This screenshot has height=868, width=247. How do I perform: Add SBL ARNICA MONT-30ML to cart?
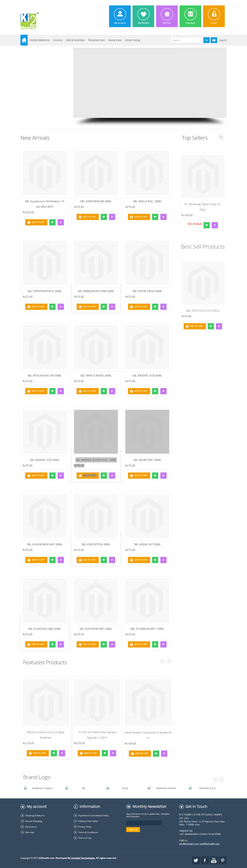click(88, 391)
